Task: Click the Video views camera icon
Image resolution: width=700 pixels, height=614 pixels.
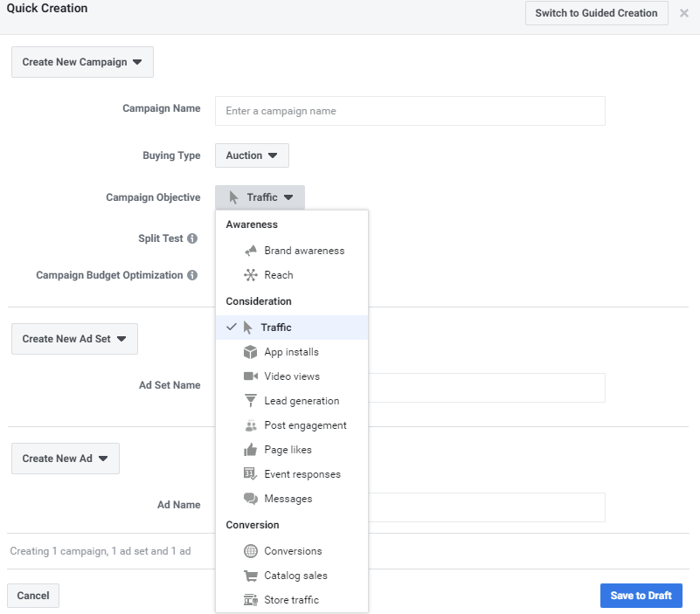Action: tap(251, 376)
